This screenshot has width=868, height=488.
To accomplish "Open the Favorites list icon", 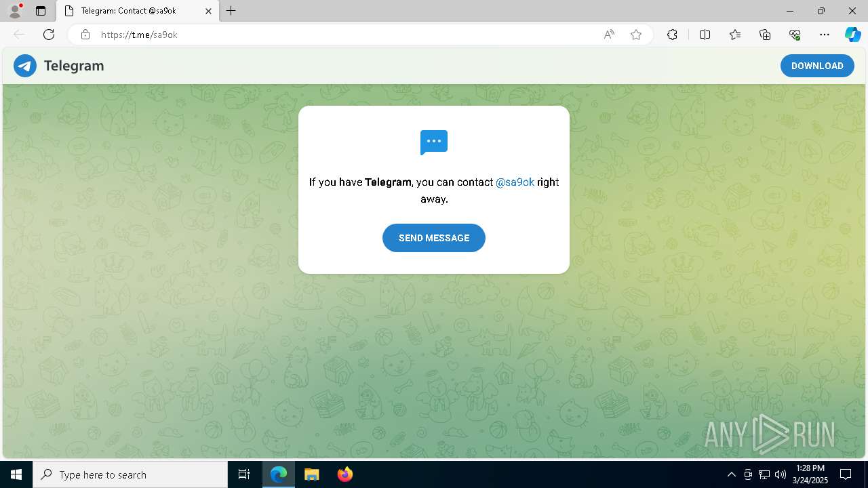I will pyautogui.click(x=735, y=35).
